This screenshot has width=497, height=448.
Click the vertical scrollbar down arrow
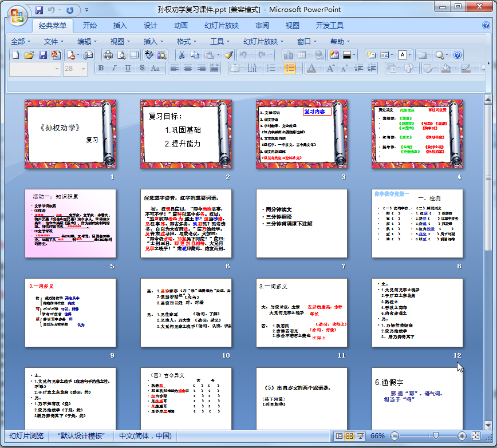tap(488, 425)
